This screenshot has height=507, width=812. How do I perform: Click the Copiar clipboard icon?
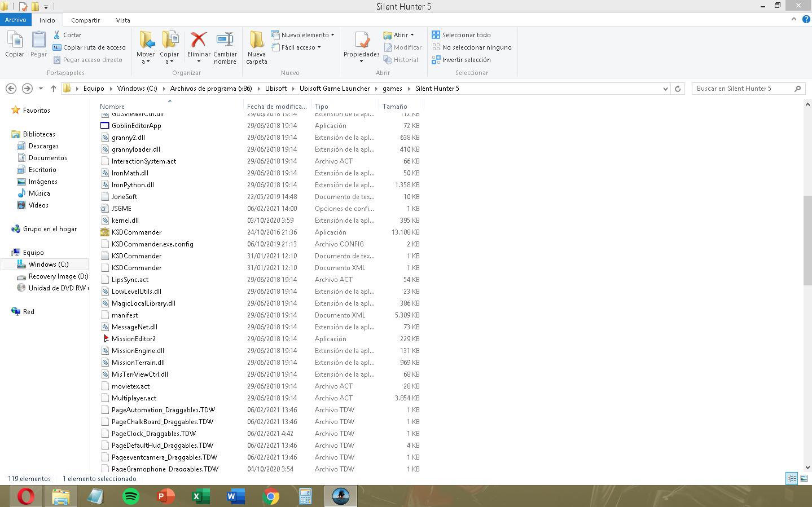15,44
